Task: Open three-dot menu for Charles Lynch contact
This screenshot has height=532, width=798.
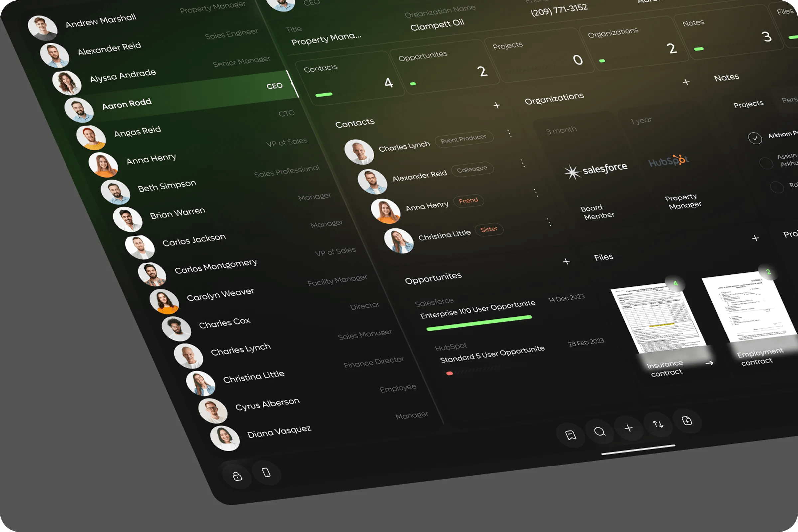Action: point(510,133)
